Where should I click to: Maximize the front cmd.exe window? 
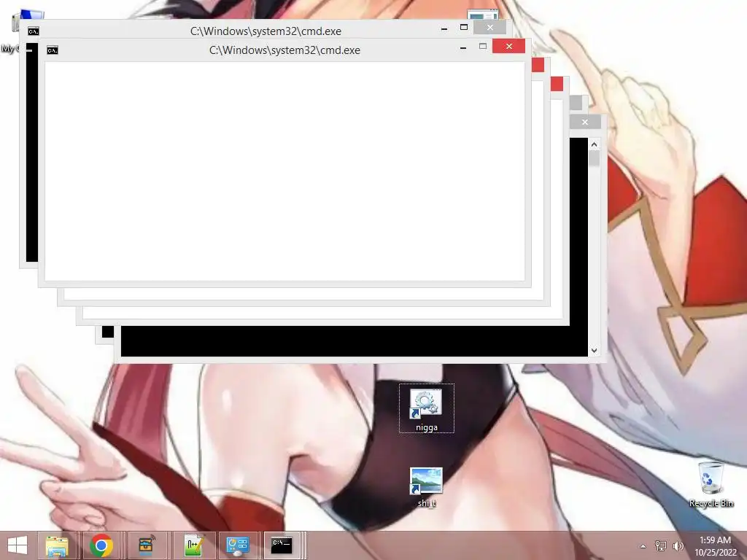coord(483,46)
